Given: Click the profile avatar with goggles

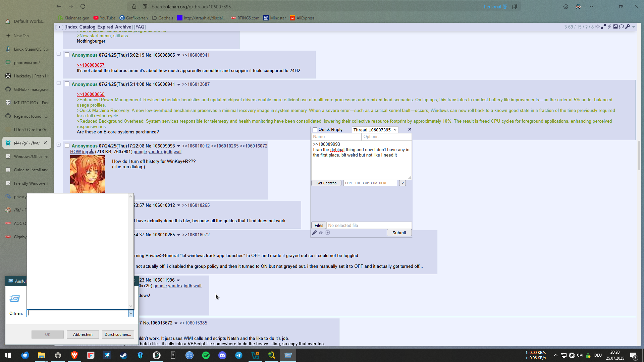Looking at the screenshot, I should 578,6.
